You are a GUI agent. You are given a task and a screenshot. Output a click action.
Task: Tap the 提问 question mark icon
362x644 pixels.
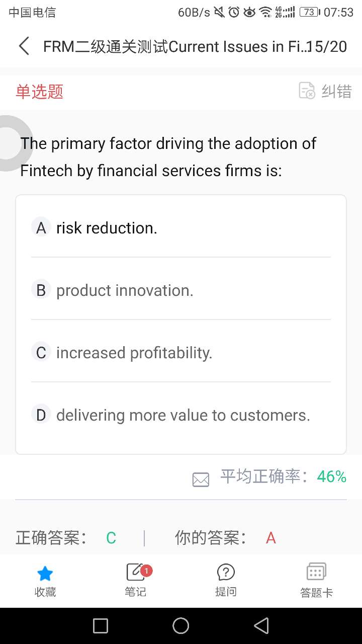point(226,573)
